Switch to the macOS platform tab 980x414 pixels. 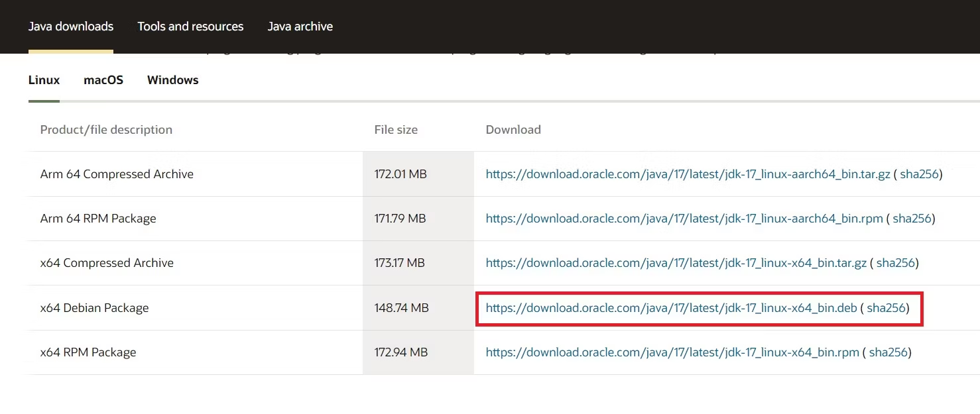(103, 80)
